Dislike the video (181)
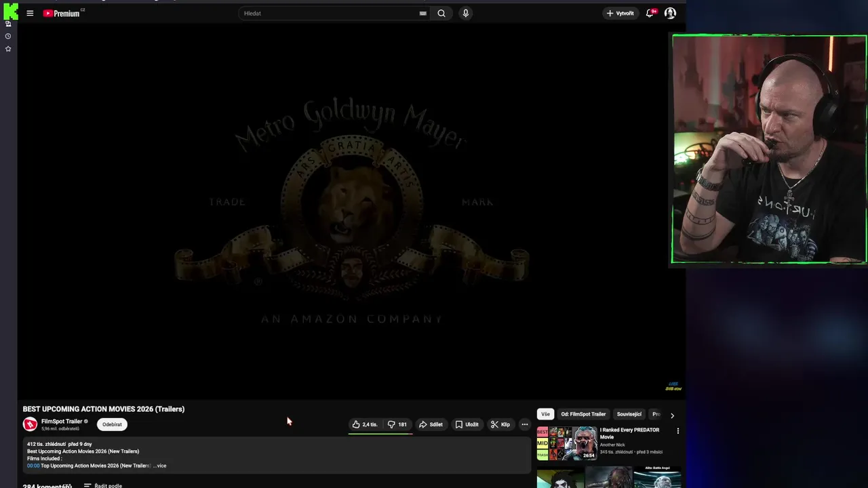Viewport: 868px width, 488px height. 397,424
